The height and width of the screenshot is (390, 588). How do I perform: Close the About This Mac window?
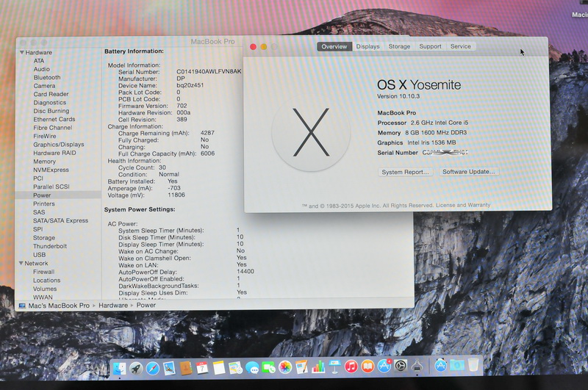[x=253, y=47]
